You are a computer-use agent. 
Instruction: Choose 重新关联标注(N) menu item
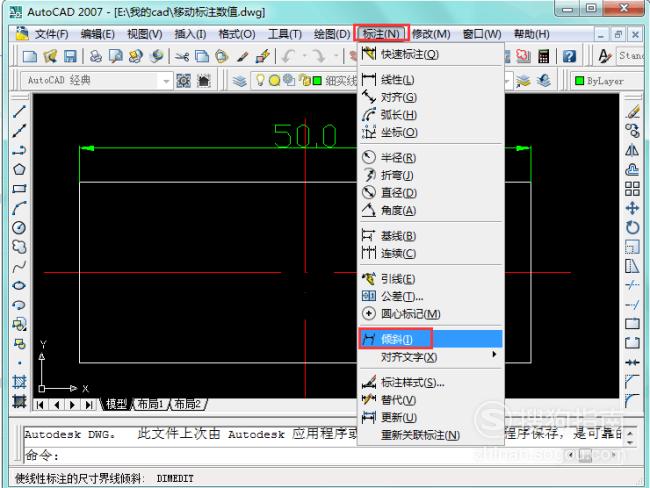point(430,435)
